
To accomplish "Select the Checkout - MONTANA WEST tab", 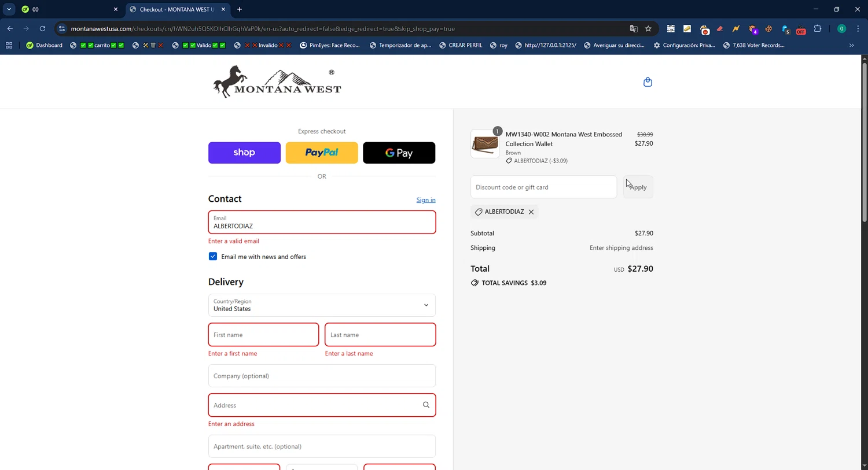I will click(177, 9).
